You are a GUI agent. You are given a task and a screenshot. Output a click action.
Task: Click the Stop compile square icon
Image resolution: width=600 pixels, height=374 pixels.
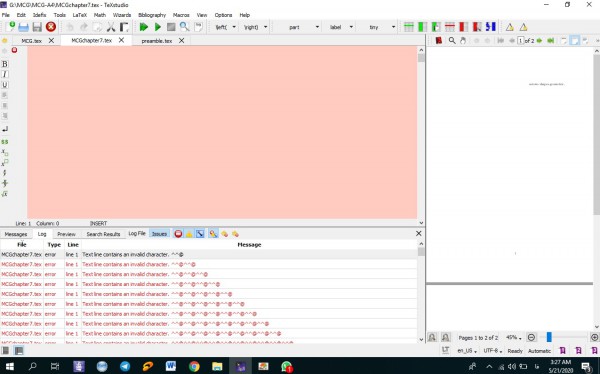(x=171, y=27)
